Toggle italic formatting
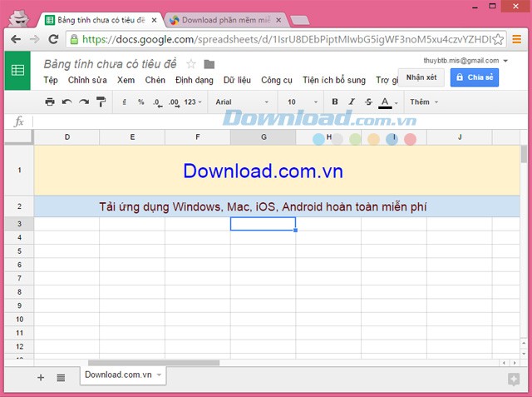 352,102
